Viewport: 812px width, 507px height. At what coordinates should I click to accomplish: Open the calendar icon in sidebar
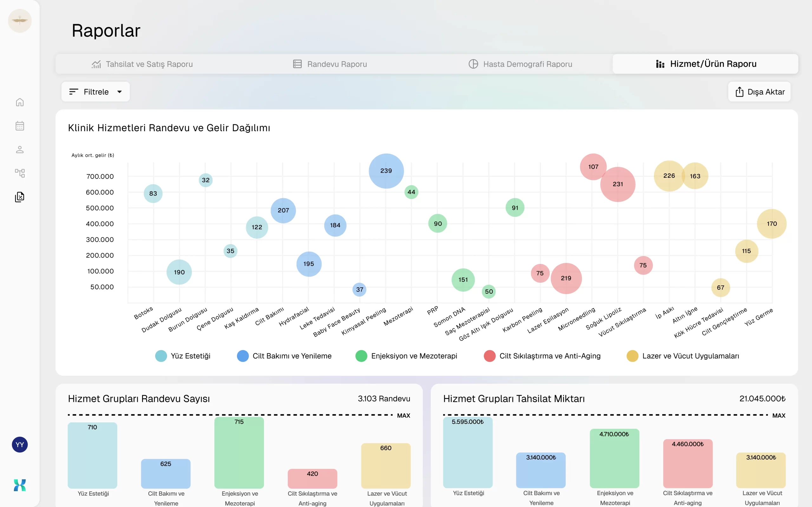pyautogui.click(x=20, y=126)
